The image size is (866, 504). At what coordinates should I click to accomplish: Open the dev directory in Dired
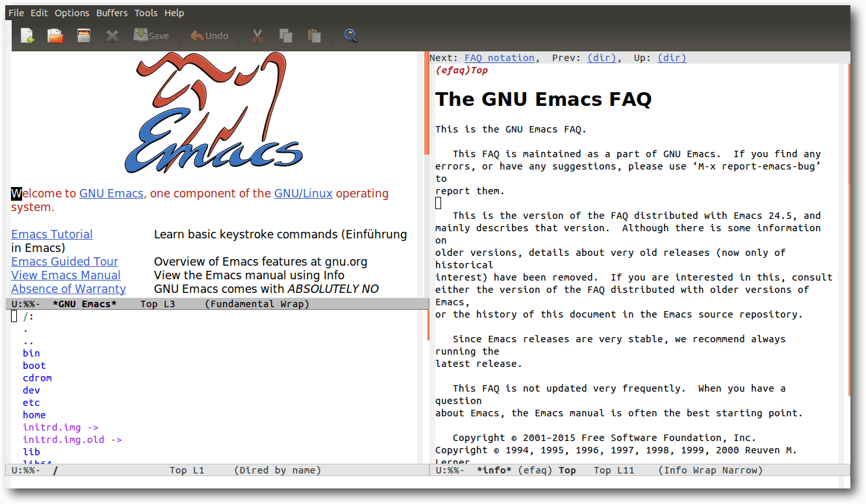pos(31,390)
